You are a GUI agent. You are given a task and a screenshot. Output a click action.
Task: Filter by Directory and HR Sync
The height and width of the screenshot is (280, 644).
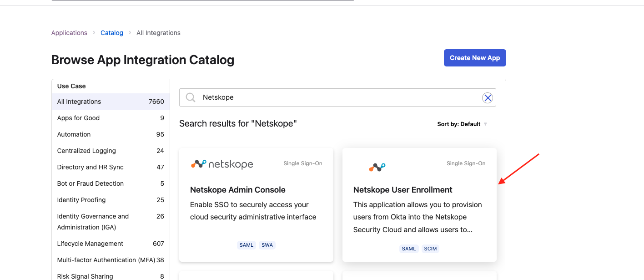click(x=111, y=167)
